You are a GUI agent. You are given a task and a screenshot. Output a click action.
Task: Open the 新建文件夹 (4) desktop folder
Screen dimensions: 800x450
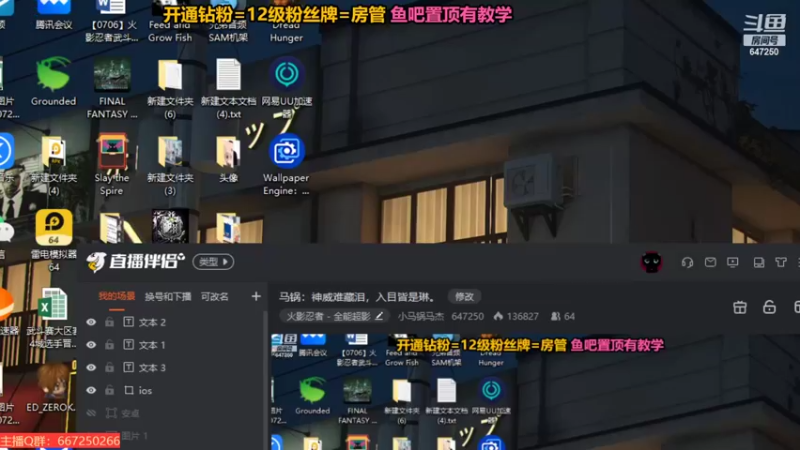coord(54,165)
